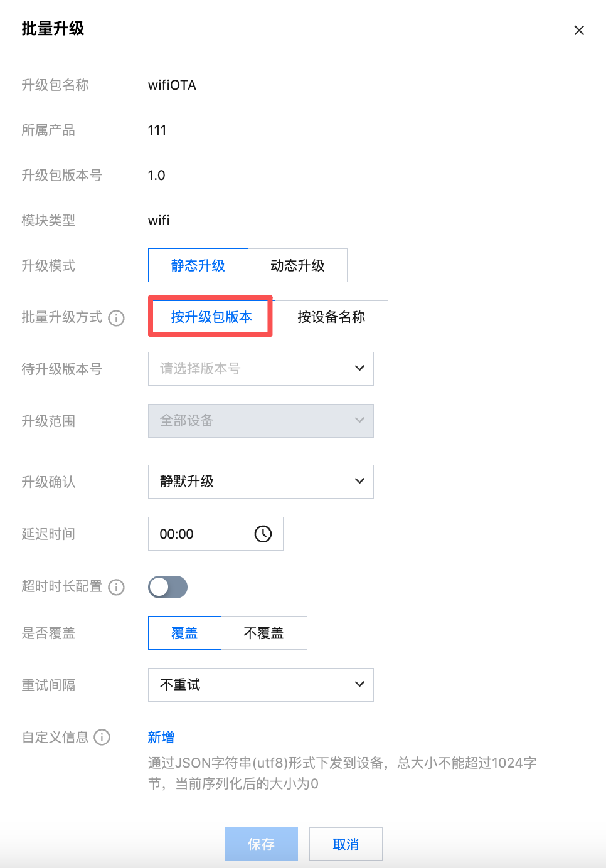
Task: Select 动态升级 upgrade mode
Action: (x=297, y=265)
